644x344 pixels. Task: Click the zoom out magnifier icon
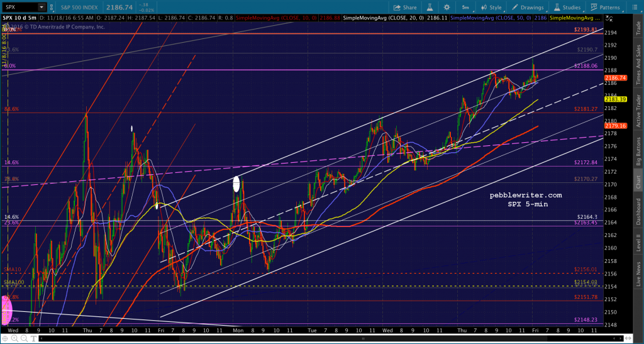tap(23, 339)
